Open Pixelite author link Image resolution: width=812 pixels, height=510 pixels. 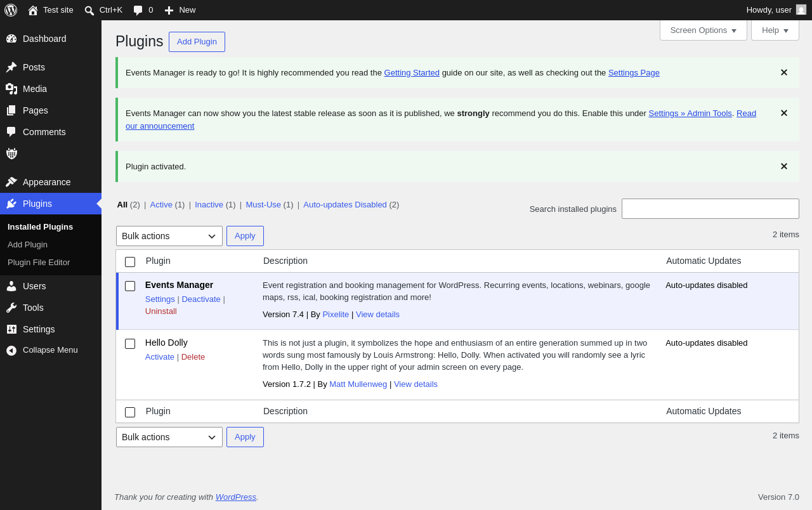(336, 315)
